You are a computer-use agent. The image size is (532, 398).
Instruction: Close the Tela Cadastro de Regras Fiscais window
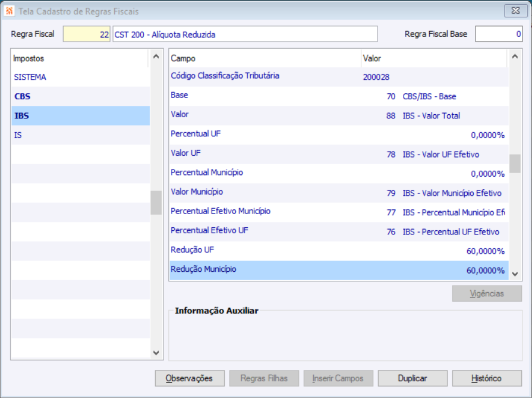coord(515,11)
